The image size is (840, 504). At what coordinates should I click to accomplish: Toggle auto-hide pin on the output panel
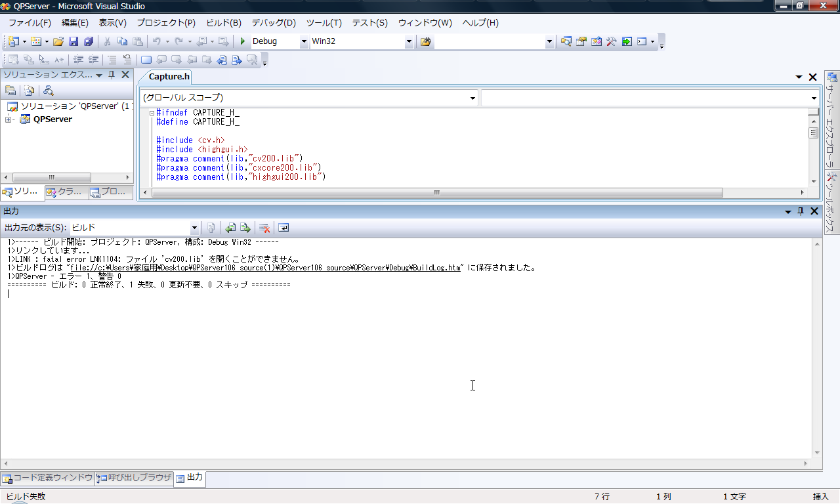click(x=800, y=211)
